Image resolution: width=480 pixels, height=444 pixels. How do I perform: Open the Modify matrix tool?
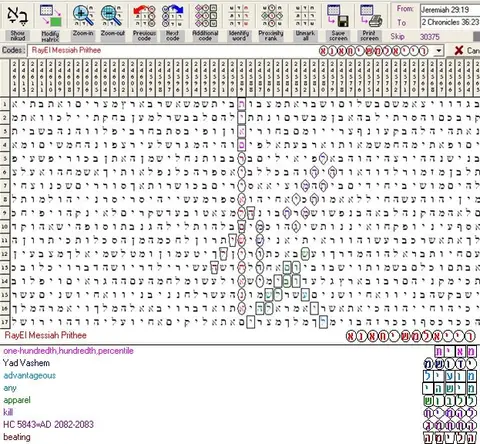pyautogui.click(x=50, y=16)
